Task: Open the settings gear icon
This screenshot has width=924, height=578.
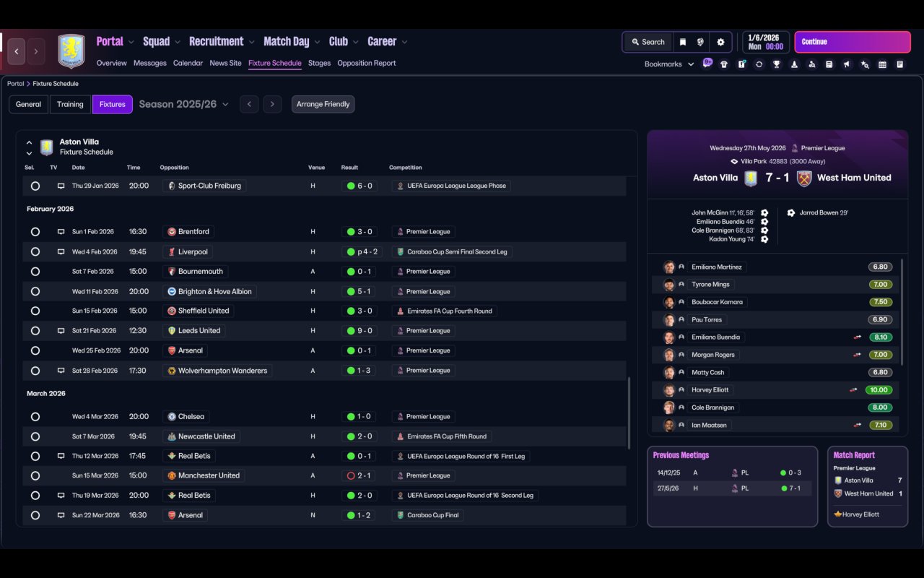Action: click(x=720, y=42)
